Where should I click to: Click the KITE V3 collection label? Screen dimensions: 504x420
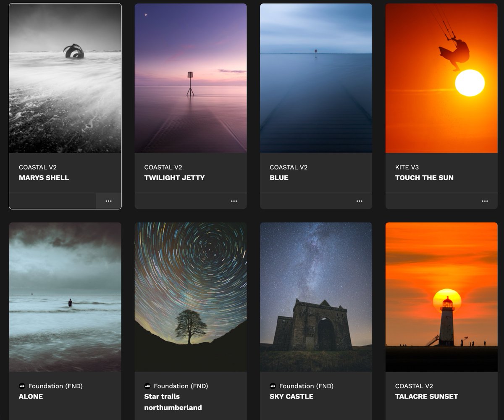[x=407, y=167]
